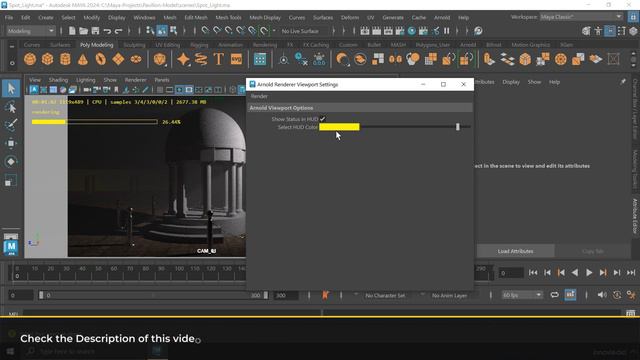Click the open scene folder icon
Viewport: 640px width, 360px height.
[83, 31]
